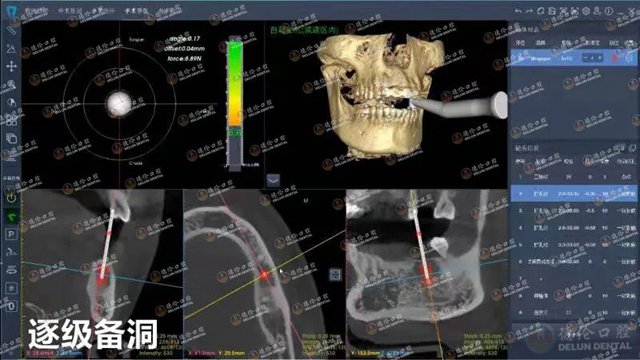Open the second top menu tab
The width and height of the screenshot is (640, 360).
[x=70, y=11]
